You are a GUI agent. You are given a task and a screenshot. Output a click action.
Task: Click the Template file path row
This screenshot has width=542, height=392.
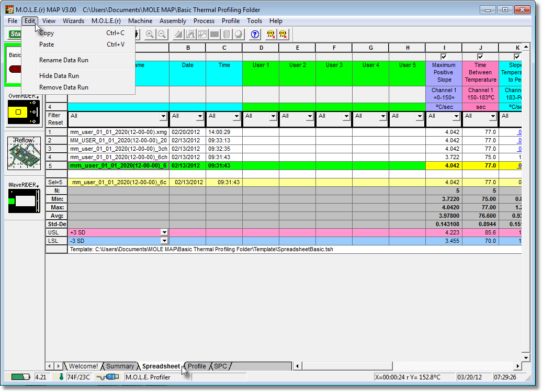tap(295, 250)
